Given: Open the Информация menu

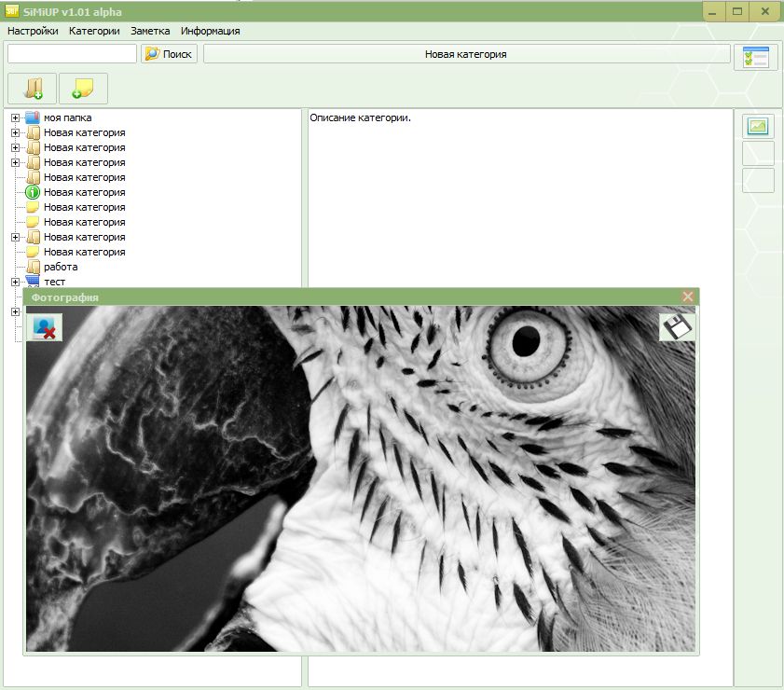Looking at the screenshot, I should click(x=210, y=31).
